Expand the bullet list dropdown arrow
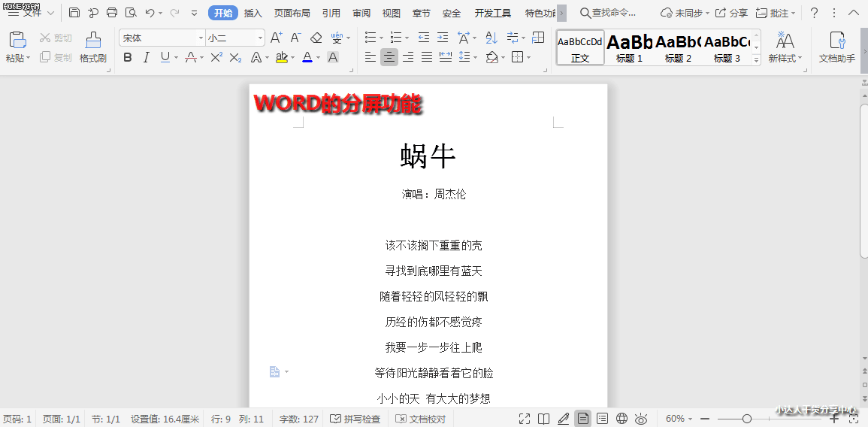 [x=382, y=38]
